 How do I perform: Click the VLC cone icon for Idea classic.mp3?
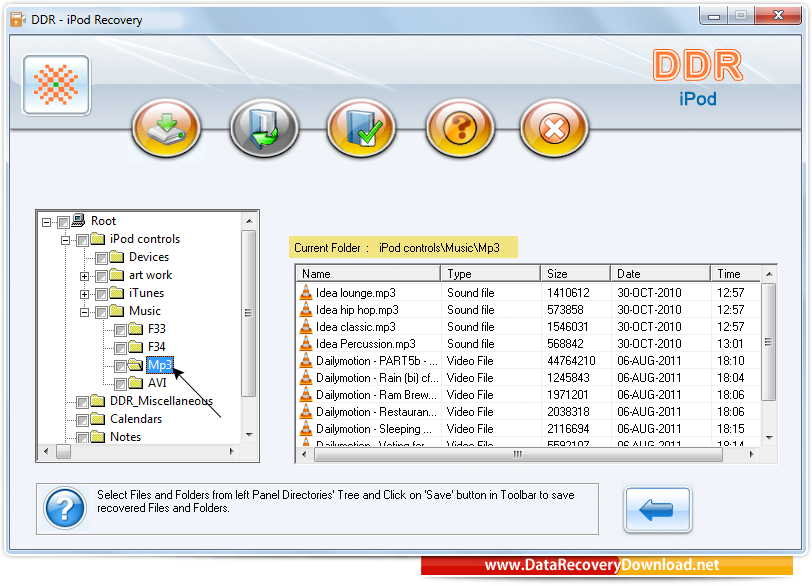(x=306, y=327)
